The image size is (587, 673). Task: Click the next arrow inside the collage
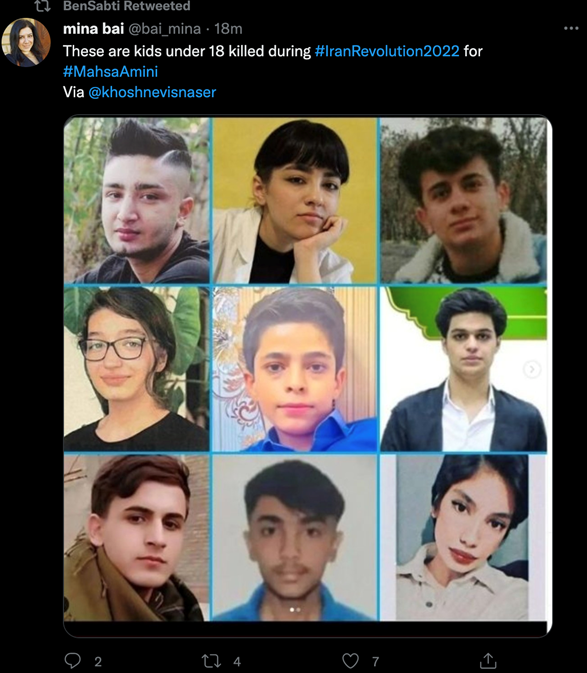click(532, 369)
